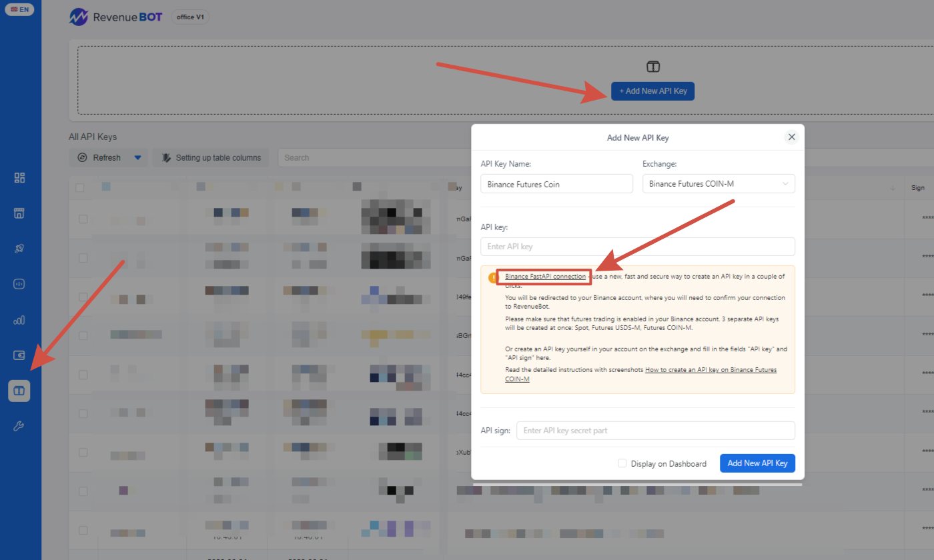Open the Dashboard grid icon in sidebar
The width and height of the screenshot is (934, 560).
click(x=19, y=178)
